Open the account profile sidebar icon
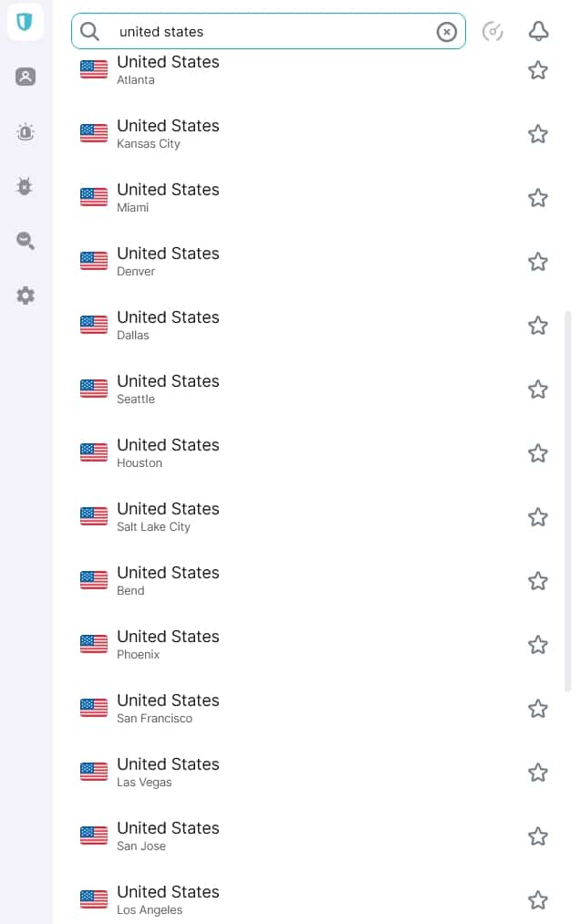The width and height of the screenshot is (580, 924). coord(26,77)
